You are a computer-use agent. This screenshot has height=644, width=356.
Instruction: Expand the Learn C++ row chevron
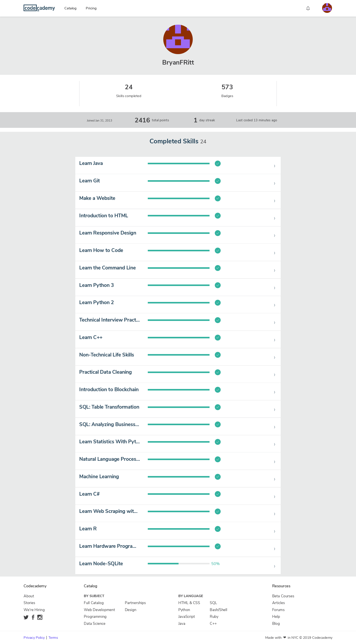tap(274, 340)
